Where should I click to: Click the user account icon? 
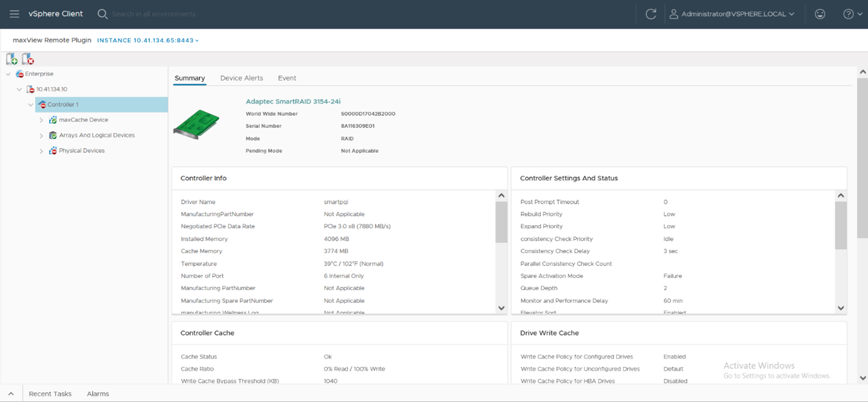(x=674, y=14)
